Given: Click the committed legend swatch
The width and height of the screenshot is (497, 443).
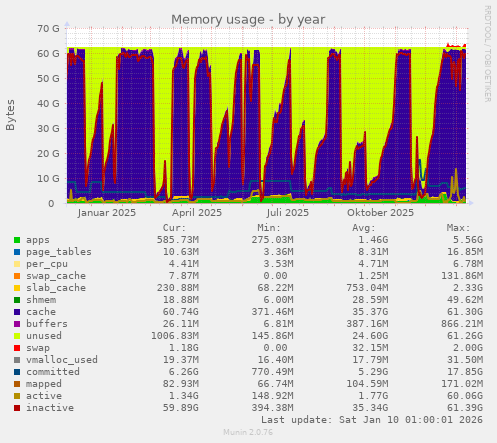Looking at the screenshot, I should coord(17,372).
